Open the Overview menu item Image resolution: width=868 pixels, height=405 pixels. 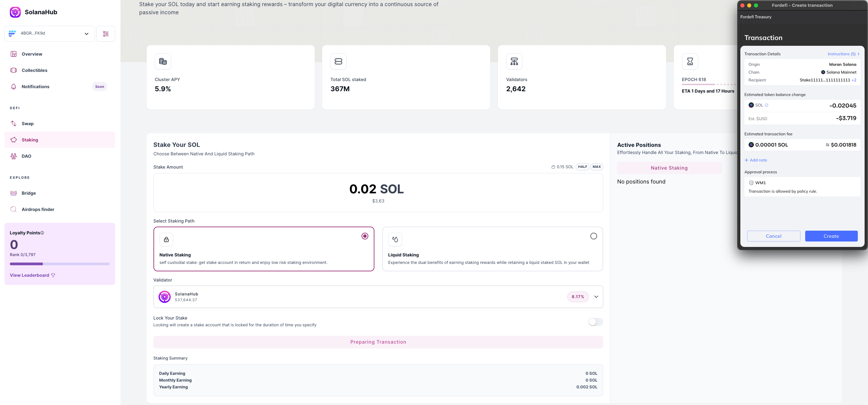coord(60,54)
